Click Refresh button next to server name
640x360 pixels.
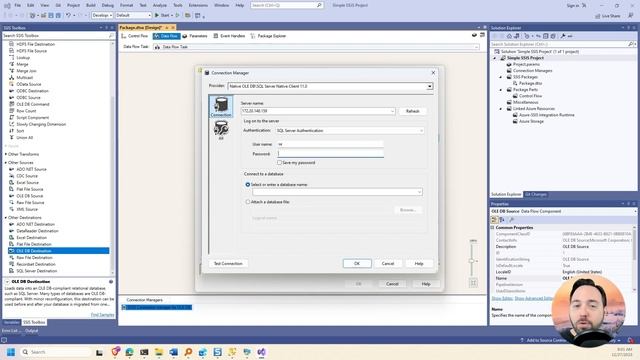(x=413, y=111)
